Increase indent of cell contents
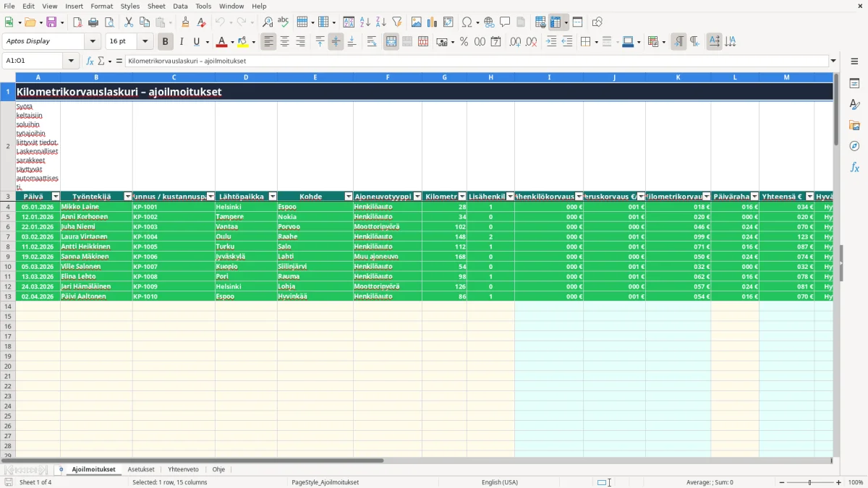868x488 pixels. [x=551, y=42]
